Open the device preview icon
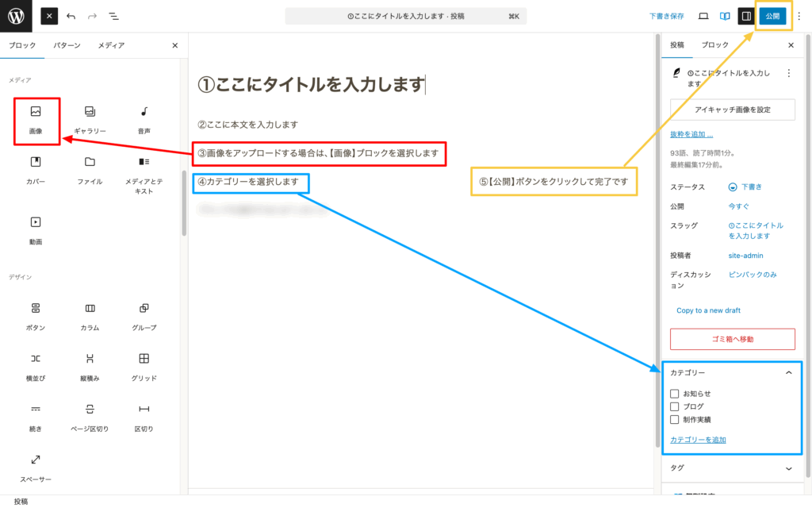Image resolution: width=812 pixels, height=508 pixels. coord(703,16)
